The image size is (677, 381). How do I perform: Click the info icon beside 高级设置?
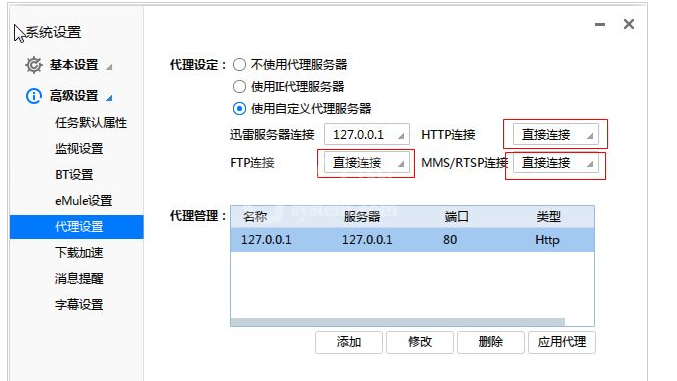(x=34, y=96)
